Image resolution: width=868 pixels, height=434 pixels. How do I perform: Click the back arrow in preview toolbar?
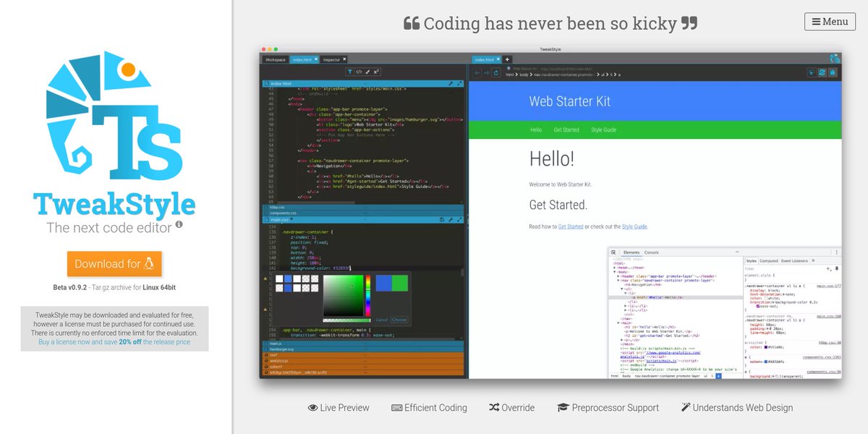477,73
